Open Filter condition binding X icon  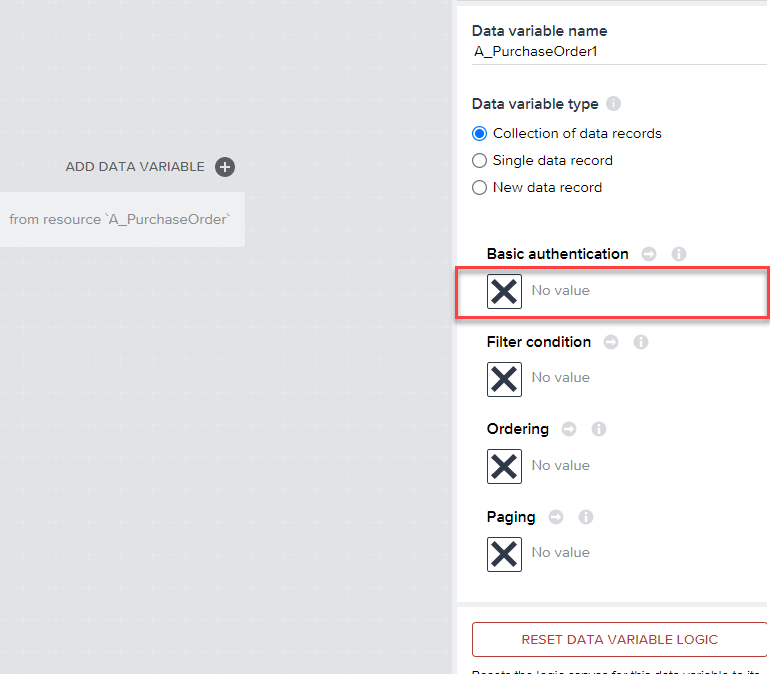coord(504,379)
